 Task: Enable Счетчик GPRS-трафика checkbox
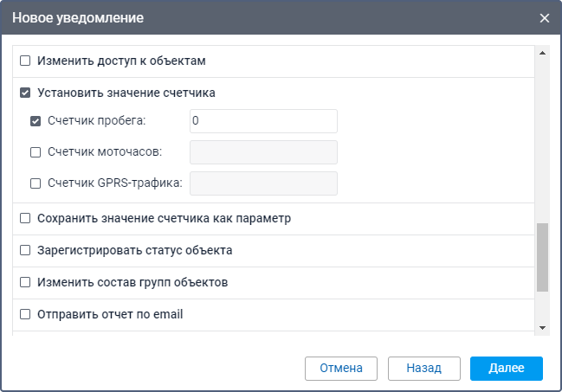coord(36,183)
